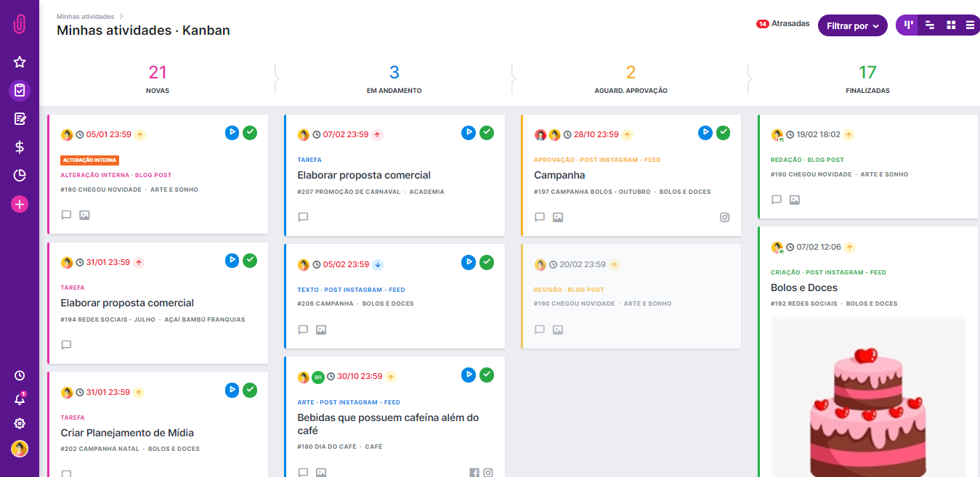
Task: Click the 19/02 18:02 due date
Action: coord(818,134)
